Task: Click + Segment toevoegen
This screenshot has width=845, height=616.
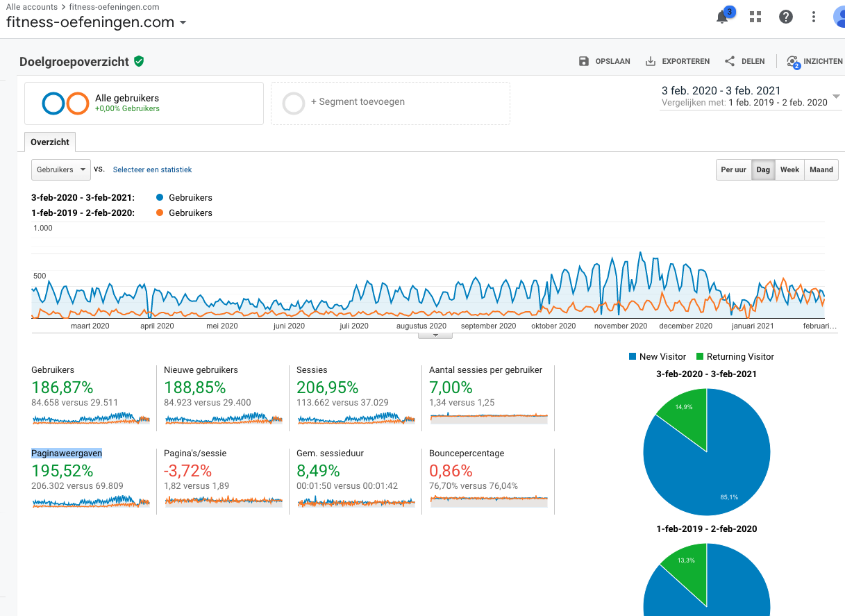Action: pos(358,102)
